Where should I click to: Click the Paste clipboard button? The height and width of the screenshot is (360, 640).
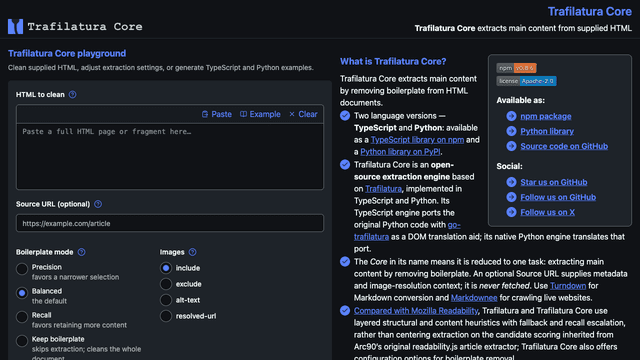tap(217, 114)
